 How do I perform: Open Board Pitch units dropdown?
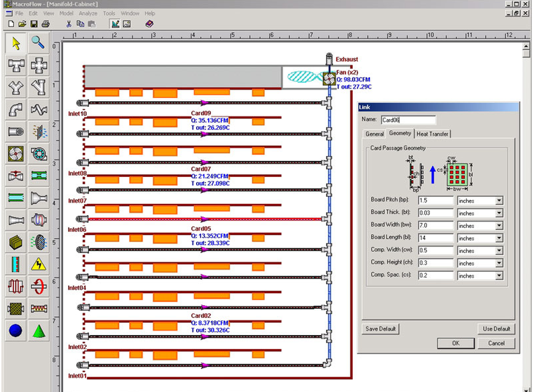pyautogui.click(x=499, y=200)
